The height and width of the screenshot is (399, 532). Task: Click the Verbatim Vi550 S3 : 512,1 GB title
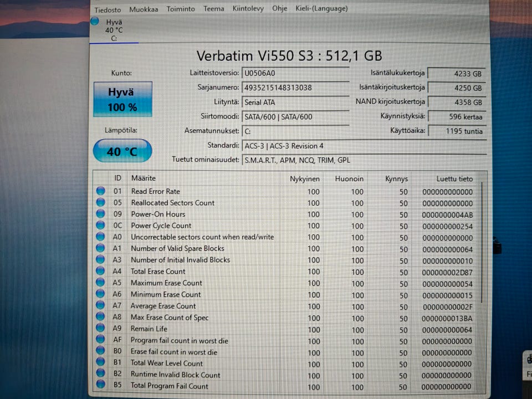point(289,56)
